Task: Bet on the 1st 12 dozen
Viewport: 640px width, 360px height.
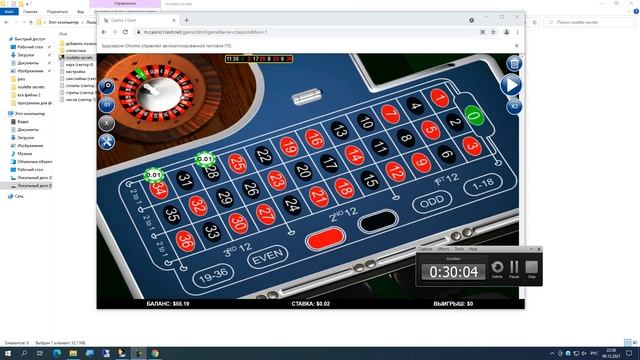Action: 446,180
